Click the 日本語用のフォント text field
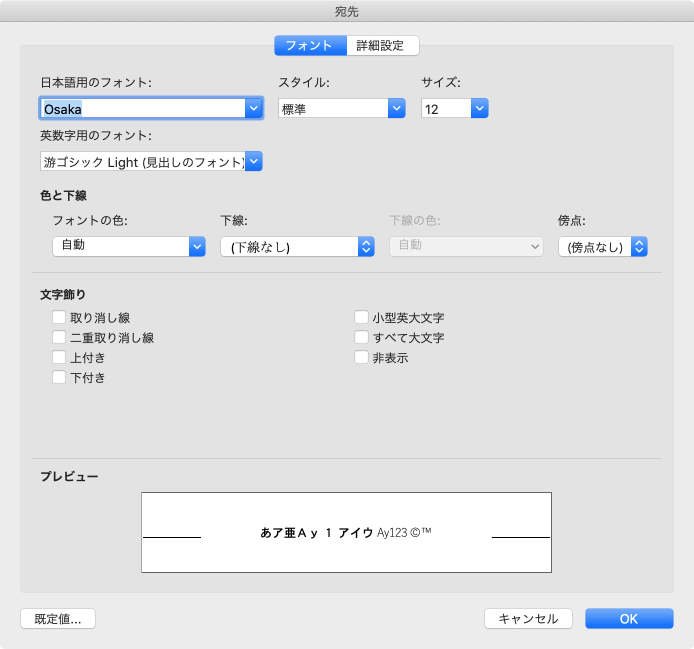Screen dimensions: 694x649 (142, 108)
